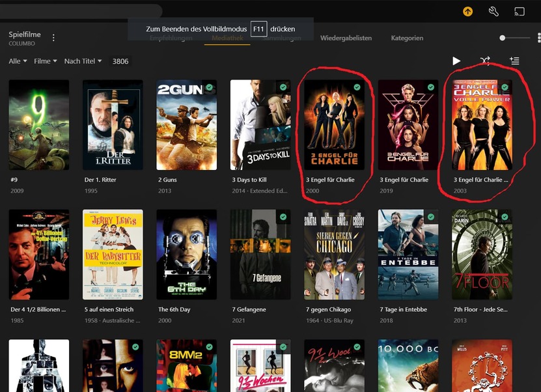Switch to the Wiedergabelisten tab
541x392 pixels.
pyautogui.click(x=346, y=38)
